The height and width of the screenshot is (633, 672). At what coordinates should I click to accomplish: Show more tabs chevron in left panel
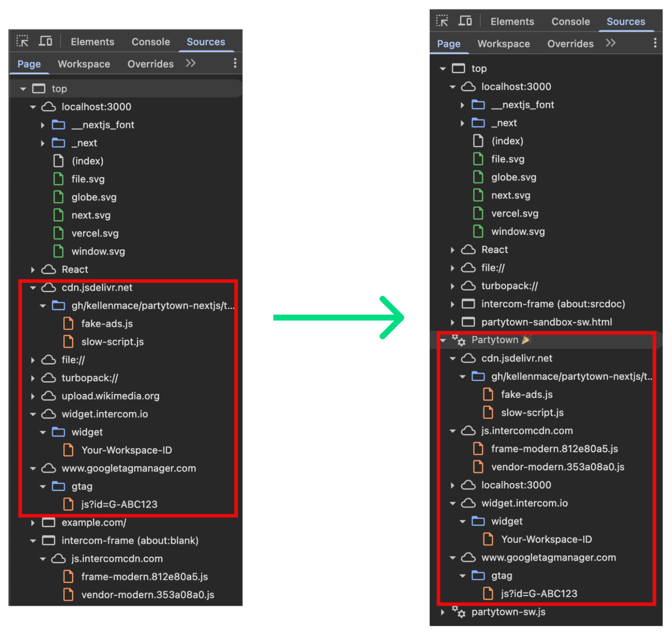tap(191, 63)
